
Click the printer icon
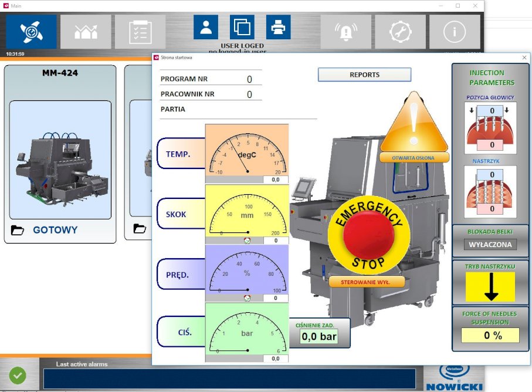(x=278, y=27)
